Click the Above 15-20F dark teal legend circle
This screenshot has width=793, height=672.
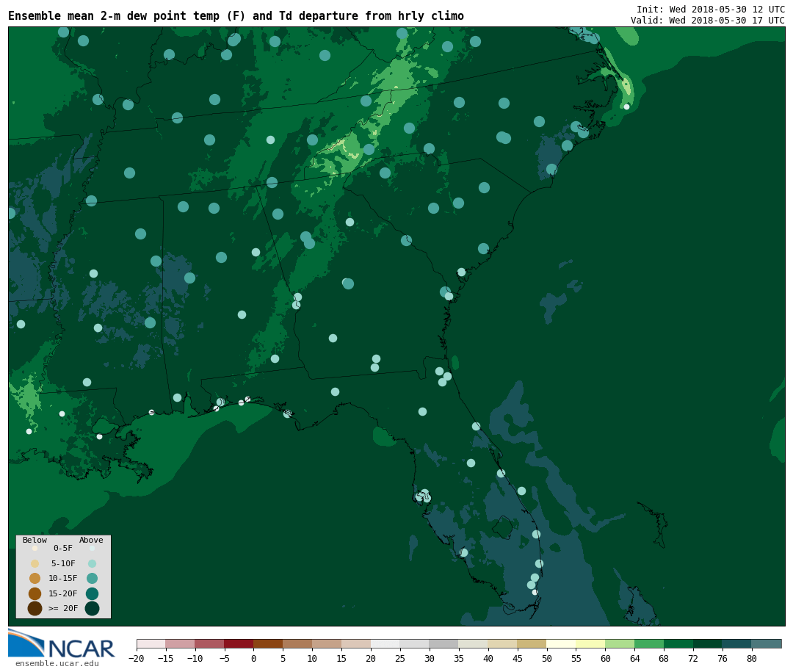92,593
